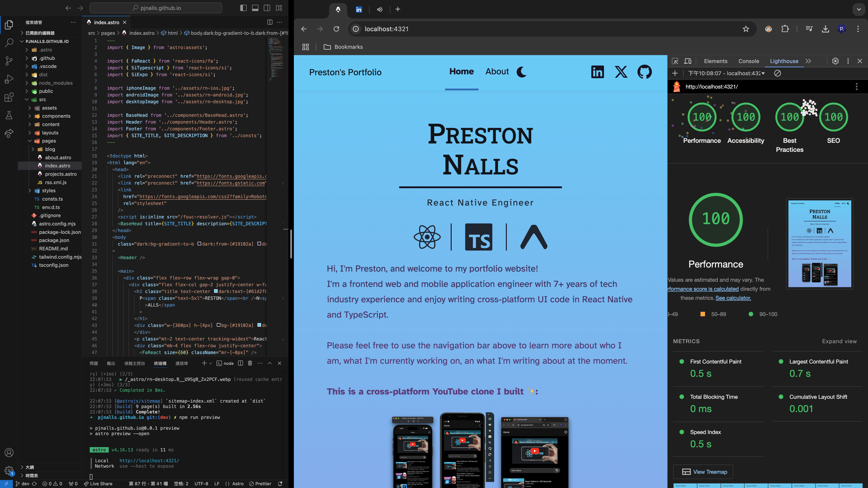This screenshot has height=488, width=868.
Task: Toggle maximize terminal panel chevron
Action: 270,363
